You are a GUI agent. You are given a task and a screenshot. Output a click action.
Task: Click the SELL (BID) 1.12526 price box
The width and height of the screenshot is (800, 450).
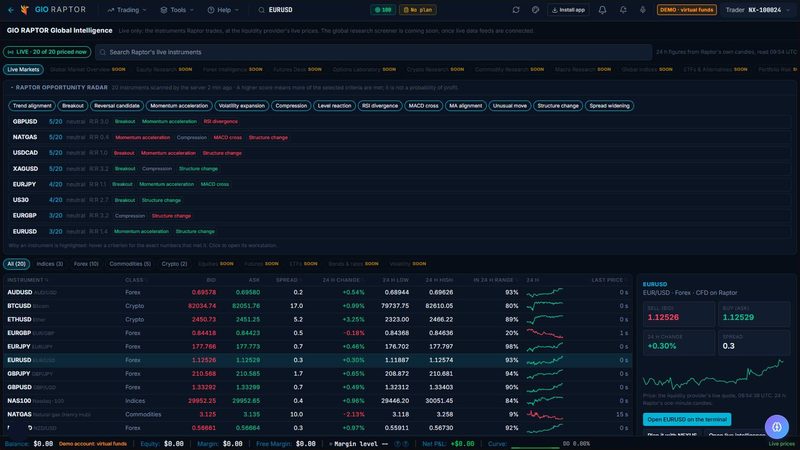679,314
